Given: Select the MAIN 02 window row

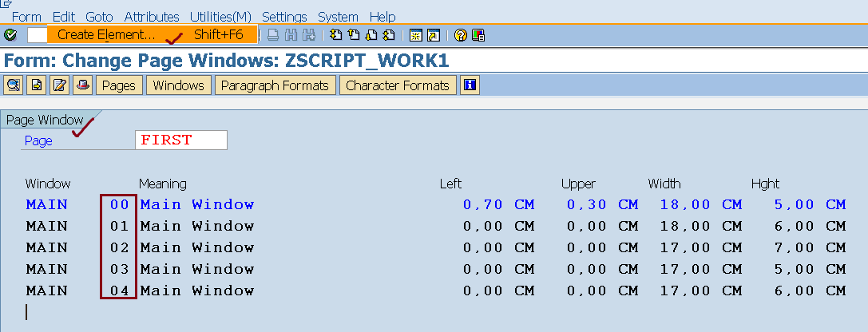Looking at the screenshot, I should click(47, 247).
